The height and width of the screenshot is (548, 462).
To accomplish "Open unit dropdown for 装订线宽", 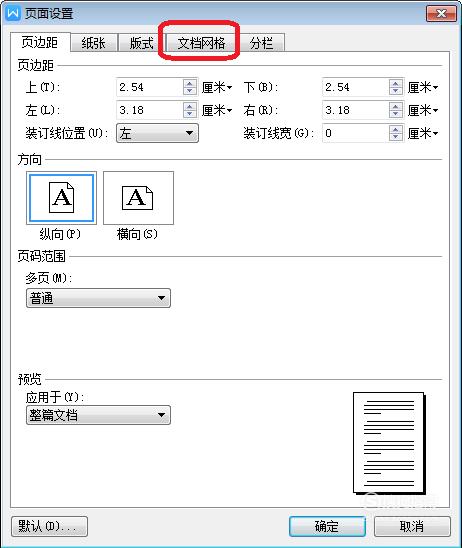I will click(423, 134).
